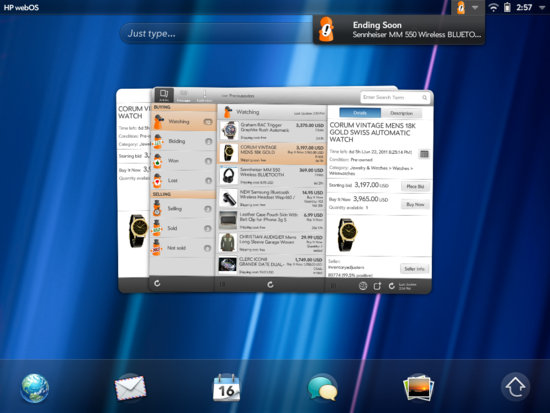Open the Sold items list
This screenshot has width=550, height=413.
183,228
